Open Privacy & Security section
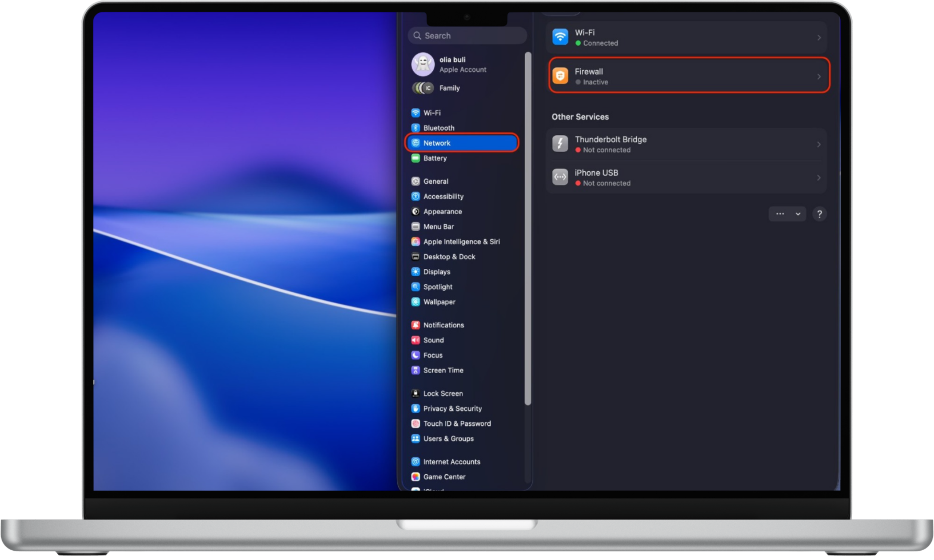 tap(452, 408)
